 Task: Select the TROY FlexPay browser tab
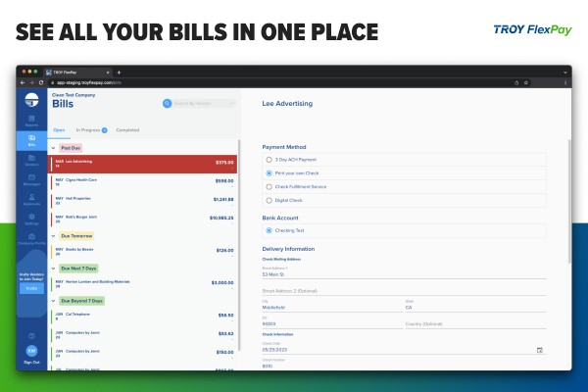(78, 73)
